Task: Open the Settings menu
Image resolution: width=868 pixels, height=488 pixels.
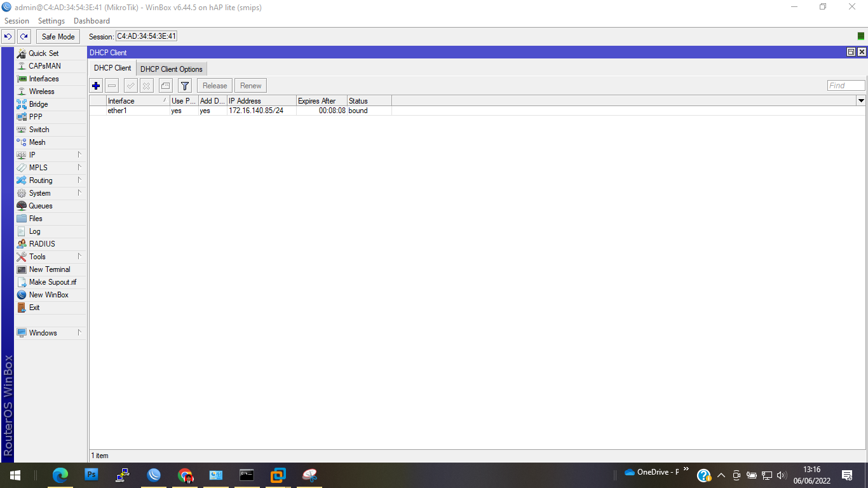Action: (51, 21)
